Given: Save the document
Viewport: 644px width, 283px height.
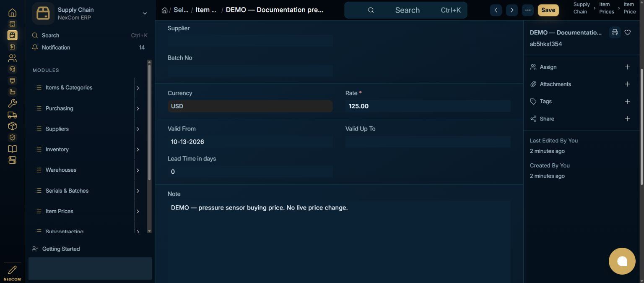Looking at the screenshot, I should [548, 10].
